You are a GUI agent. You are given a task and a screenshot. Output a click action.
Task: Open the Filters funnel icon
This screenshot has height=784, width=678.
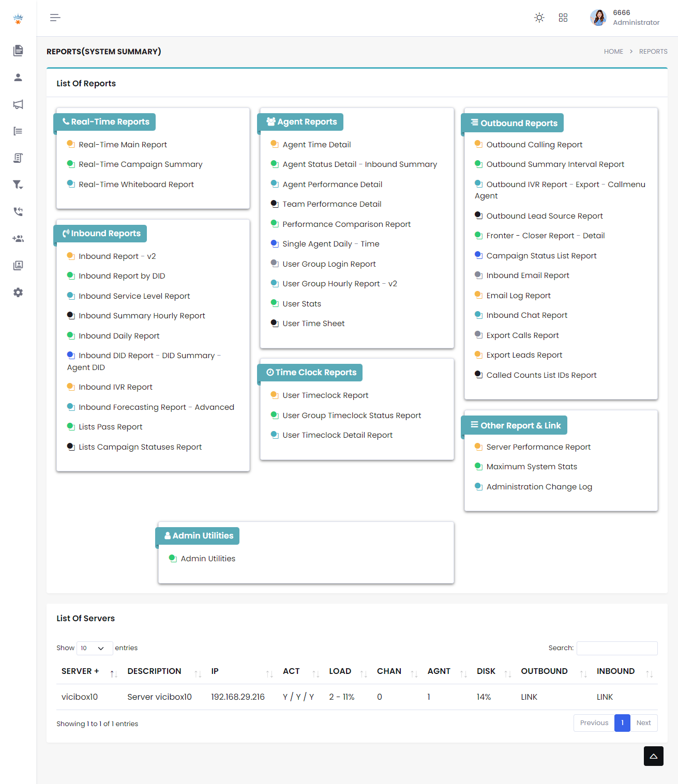pos(18,185)
